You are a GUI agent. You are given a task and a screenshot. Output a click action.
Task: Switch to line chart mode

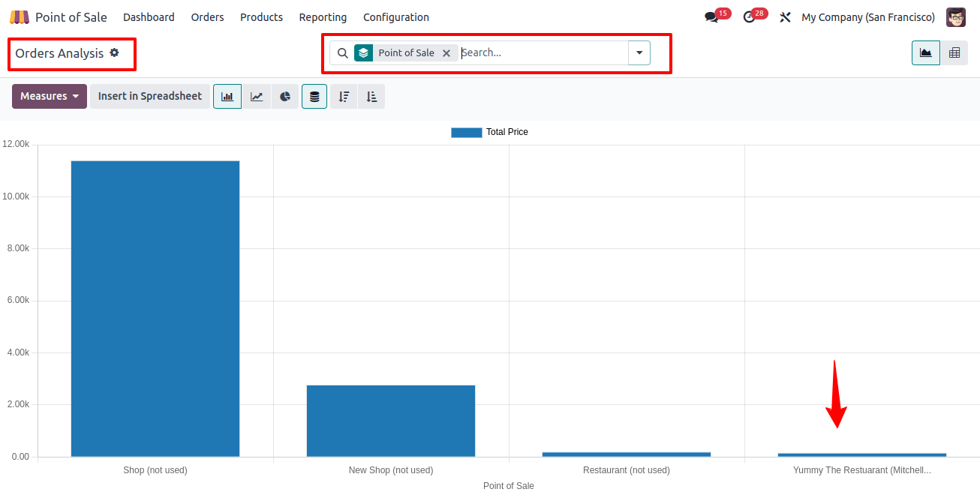tap(257, 96)
